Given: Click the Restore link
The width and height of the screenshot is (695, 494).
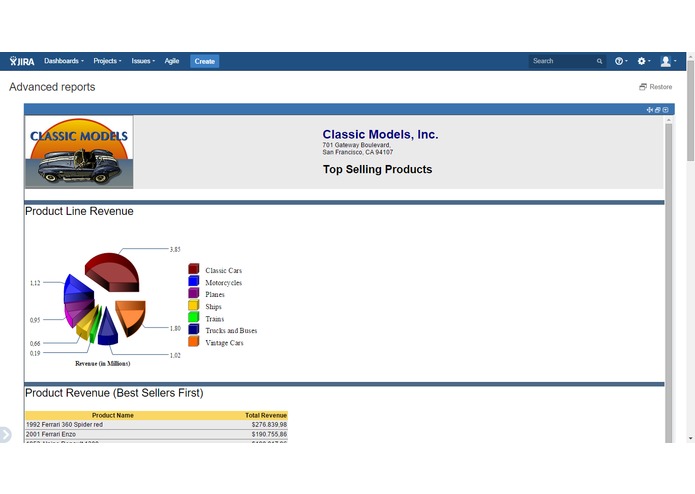Looking at the screenshot, I should [x=656, y=87].
